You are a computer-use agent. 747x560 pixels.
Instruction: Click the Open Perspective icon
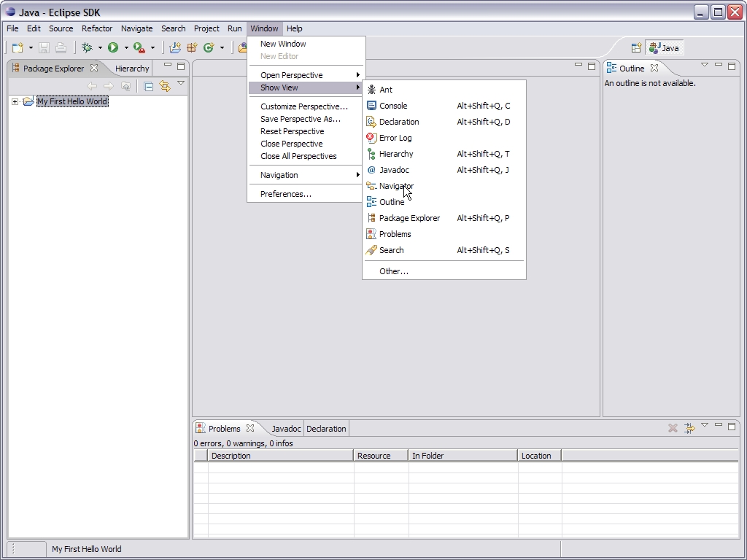click(636, 47)
